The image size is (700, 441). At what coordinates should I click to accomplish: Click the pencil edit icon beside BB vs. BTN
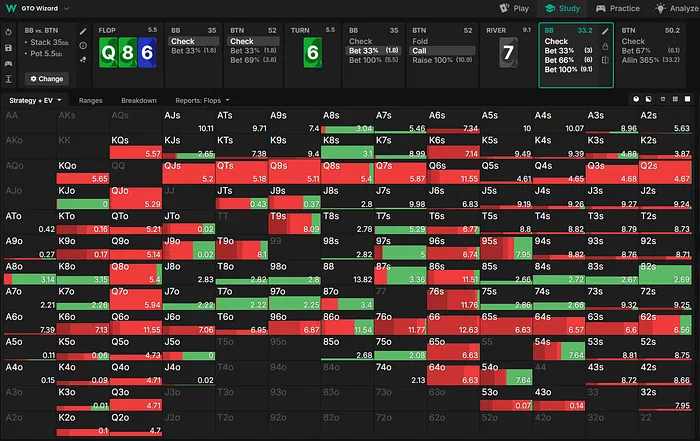pyautogui.click(x=83, y=31)
